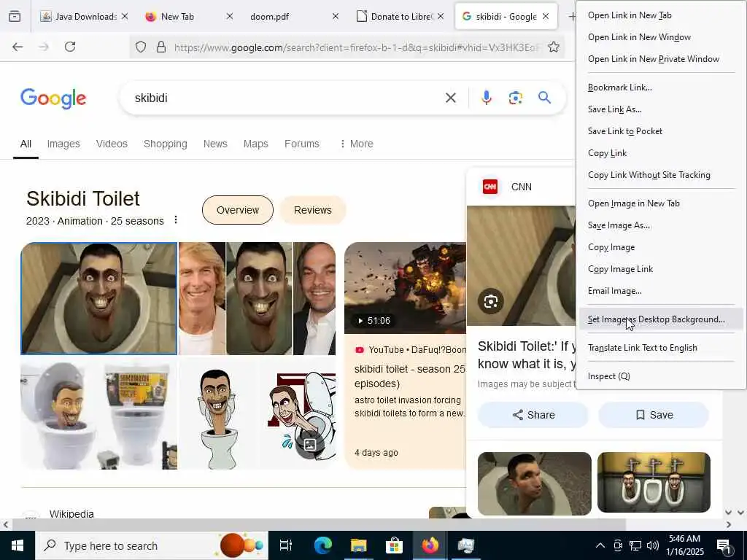
Task: Select the Shopping search tab
Action: (x=166, y=144)
